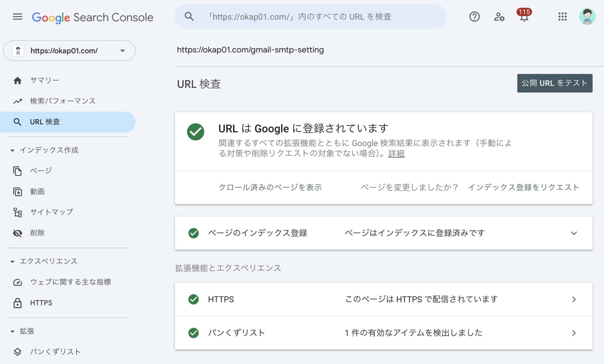The height and width of the screenshot is (364, 604).
Task: Click 拡張機能とエクスペリエンス heading
Action: (228, 268)
